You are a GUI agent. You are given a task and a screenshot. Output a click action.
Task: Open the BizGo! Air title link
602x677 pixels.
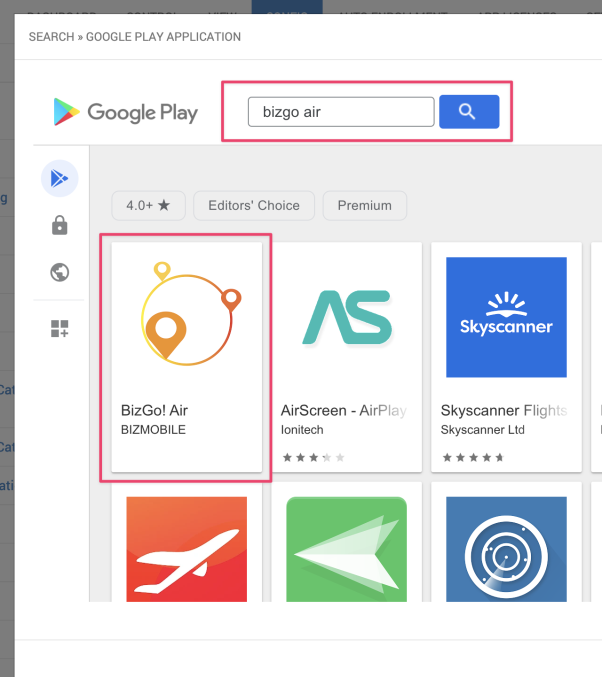pyautogui.click(x=154, y=410)
